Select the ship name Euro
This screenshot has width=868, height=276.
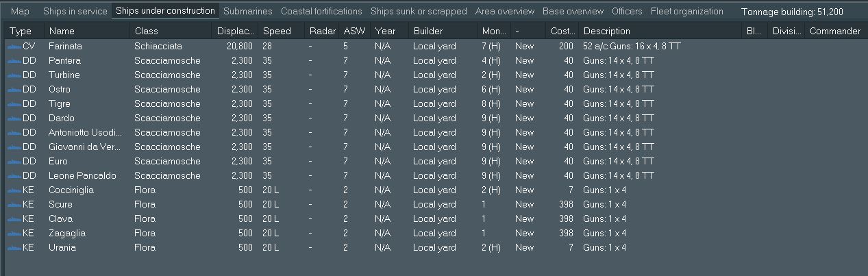[x=58, y=162]
